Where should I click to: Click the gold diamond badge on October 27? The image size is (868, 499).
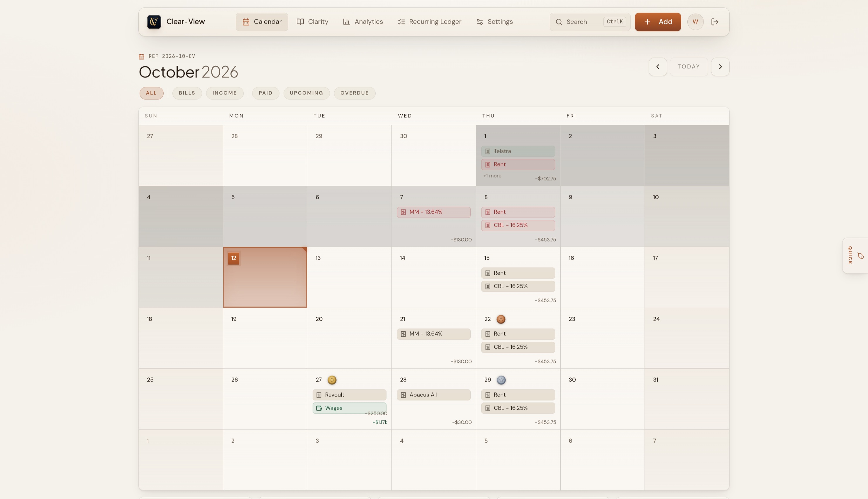pyautogui.click(x=332, y=380)
